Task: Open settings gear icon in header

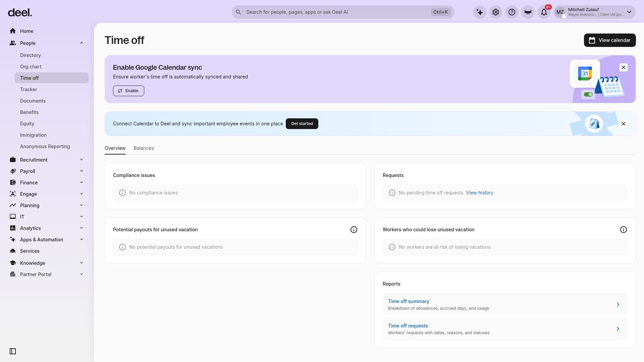Action: click(496, 12)
